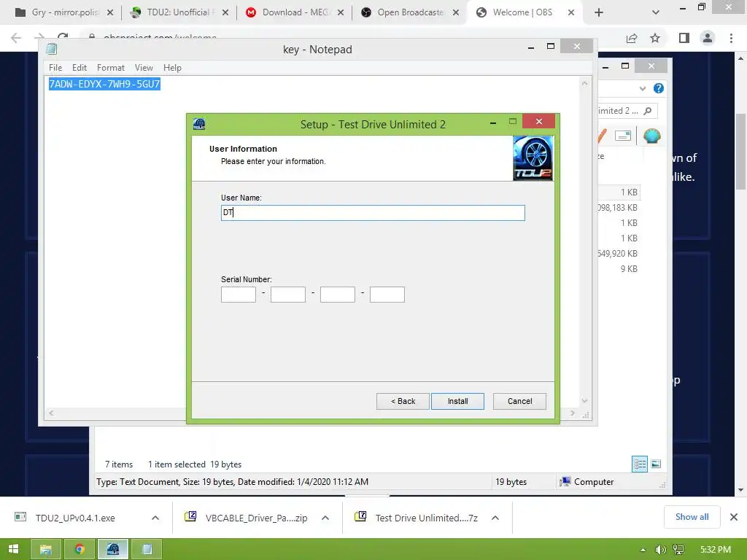Click the Computer icon in Explorer status bar
The image size is (747, 560).
[x=565, y=481]
